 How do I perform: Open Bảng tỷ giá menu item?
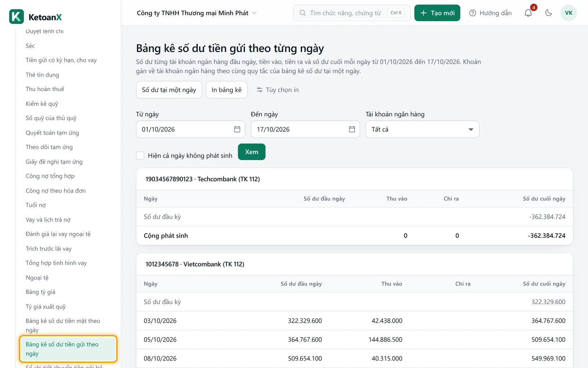(40, 292)
